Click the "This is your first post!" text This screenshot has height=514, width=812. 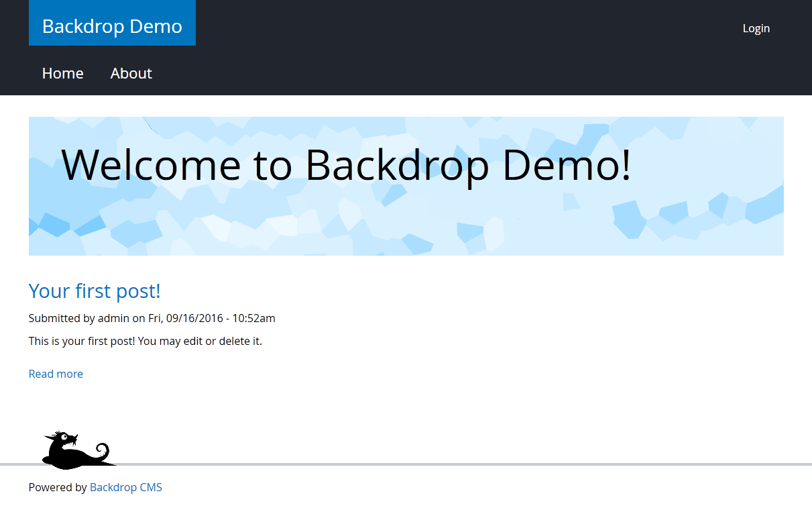coord(146,341)
